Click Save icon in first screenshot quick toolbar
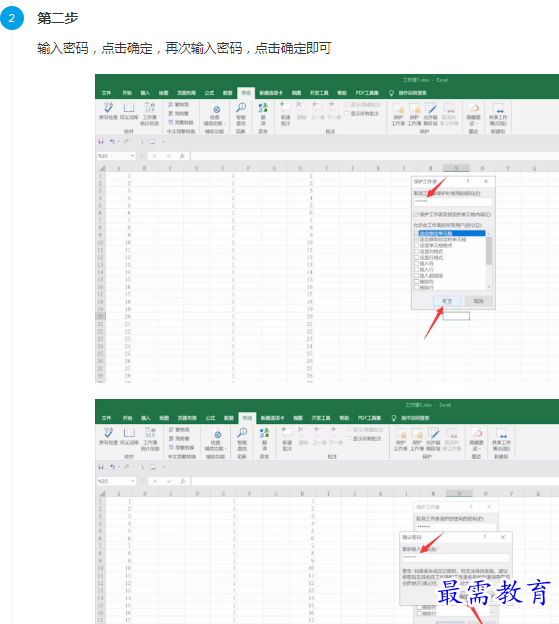Viewport: 559px width, 624px height. click(x=101, y=142)
